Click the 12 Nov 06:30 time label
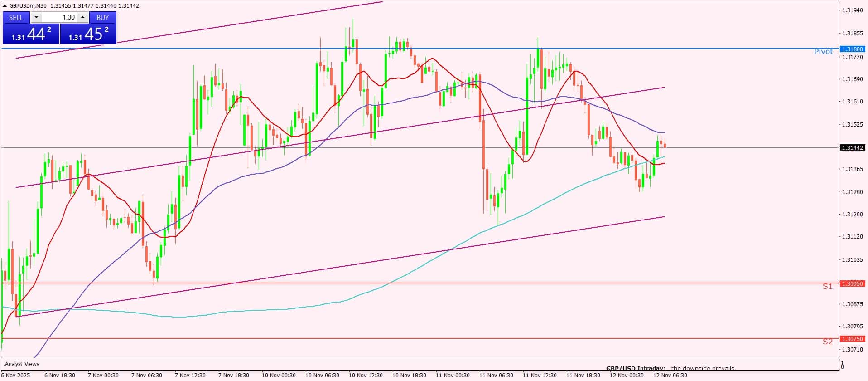The height and width of the screenshot is (381, 868). [670, 375]
